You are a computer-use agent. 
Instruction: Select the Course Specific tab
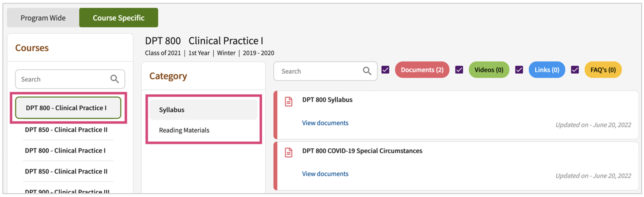(x=119, y=18)
